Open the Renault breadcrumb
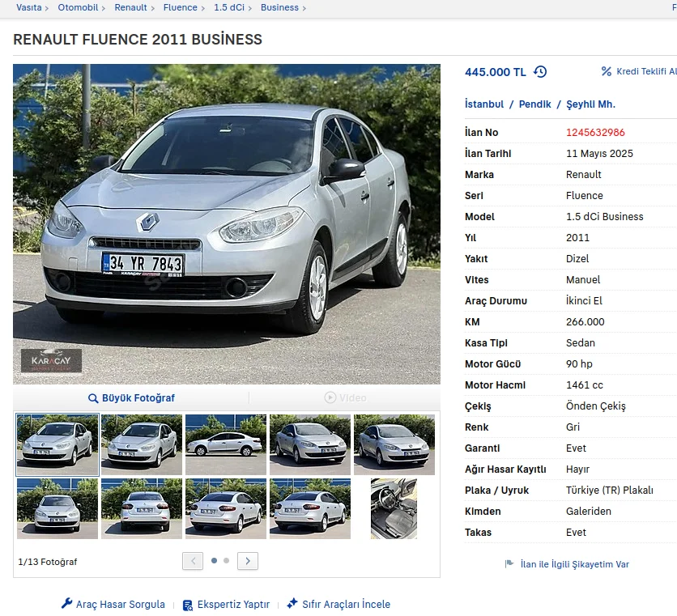 point(131,7)
